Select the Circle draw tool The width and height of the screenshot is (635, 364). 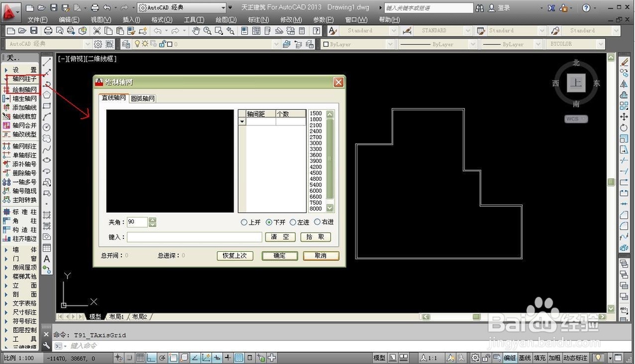(x=47, y=127)
